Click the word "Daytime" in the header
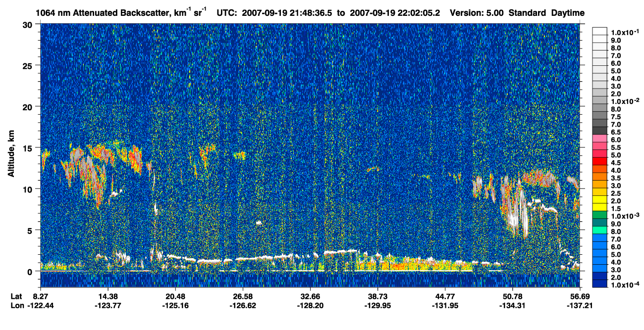The width and height of the screenshot is (644, 330). tap(568, 13)
